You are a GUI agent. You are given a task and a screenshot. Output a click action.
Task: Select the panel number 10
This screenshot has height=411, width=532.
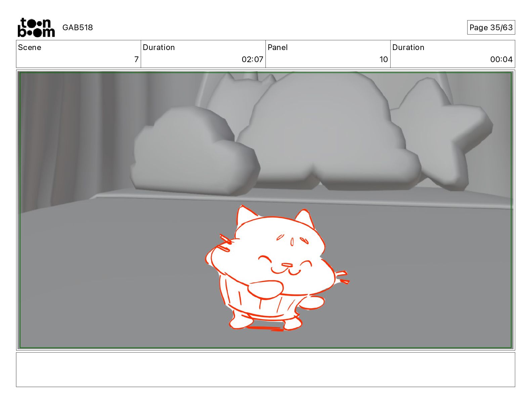[384, 59]
